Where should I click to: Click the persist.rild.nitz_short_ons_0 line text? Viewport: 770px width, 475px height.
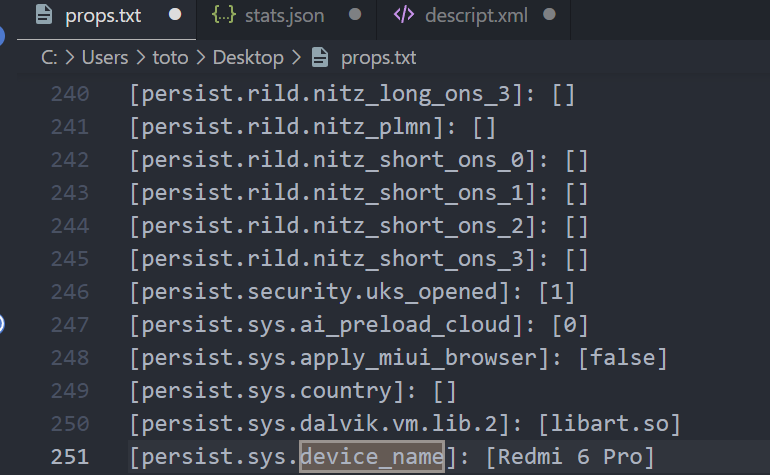pyautogui.click(x=358, y=160)
